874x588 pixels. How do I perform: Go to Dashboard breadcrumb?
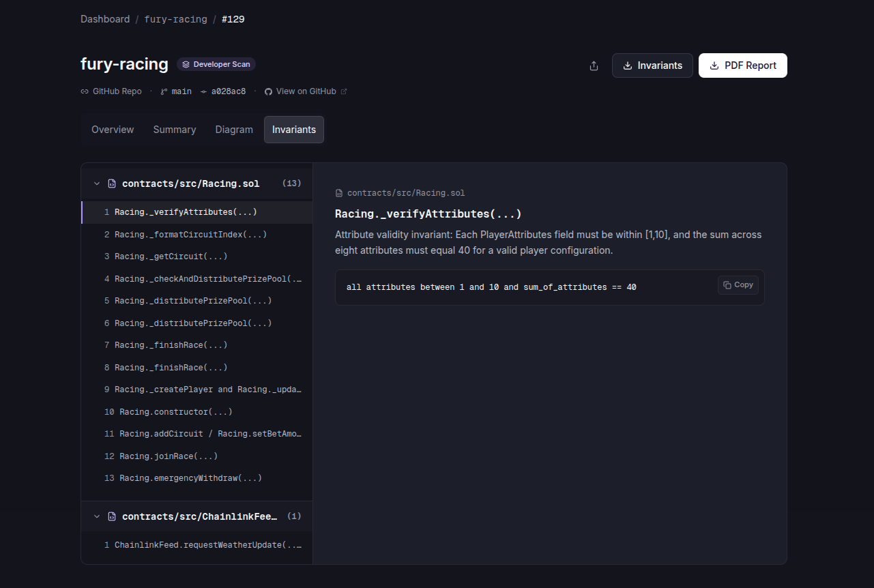[105, 19]
